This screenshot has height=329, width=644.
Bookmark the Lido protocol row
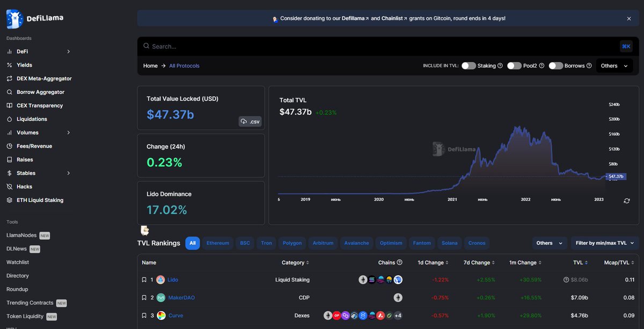click(144, 280)
